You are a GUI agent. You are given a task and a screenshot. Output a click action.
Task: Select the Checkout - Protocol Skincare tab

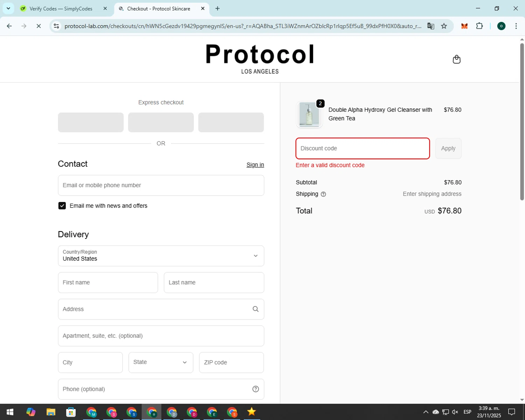(159, 8)
